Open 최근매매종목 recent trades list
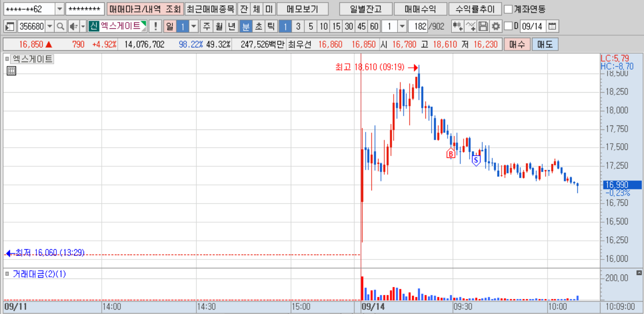 tap(210, 9)
